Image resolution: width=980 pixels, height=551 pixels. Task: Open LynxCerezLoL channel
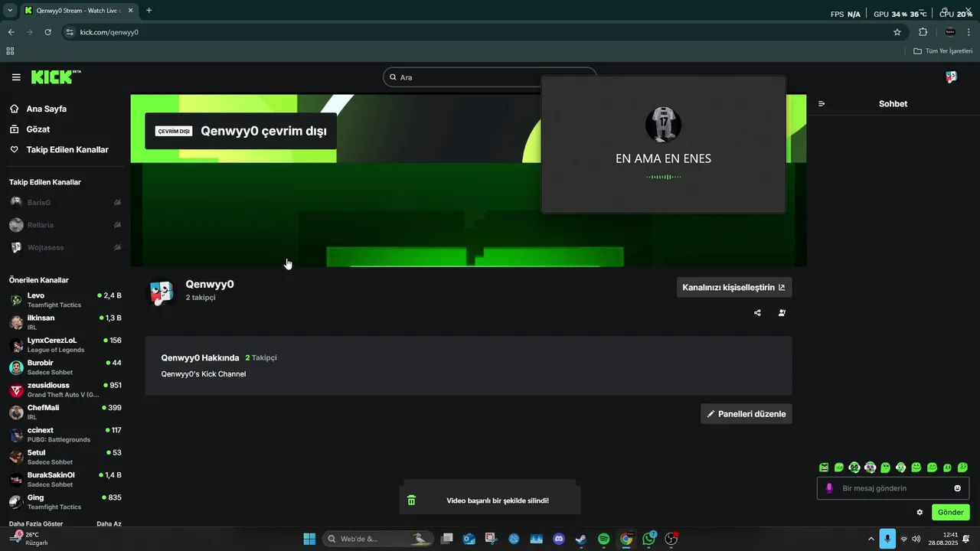pyautogui.click(x=65, y=344)
